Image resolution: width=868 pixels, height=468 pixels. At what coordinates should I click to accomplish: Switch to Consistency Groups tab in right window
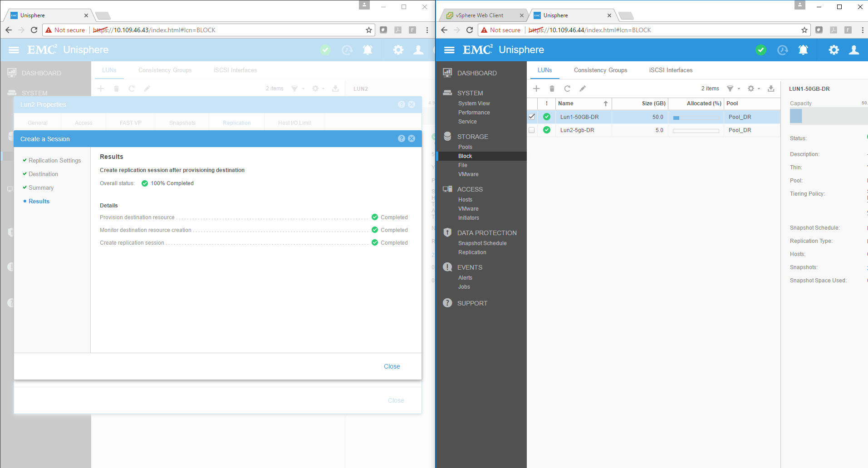point(600,70)
